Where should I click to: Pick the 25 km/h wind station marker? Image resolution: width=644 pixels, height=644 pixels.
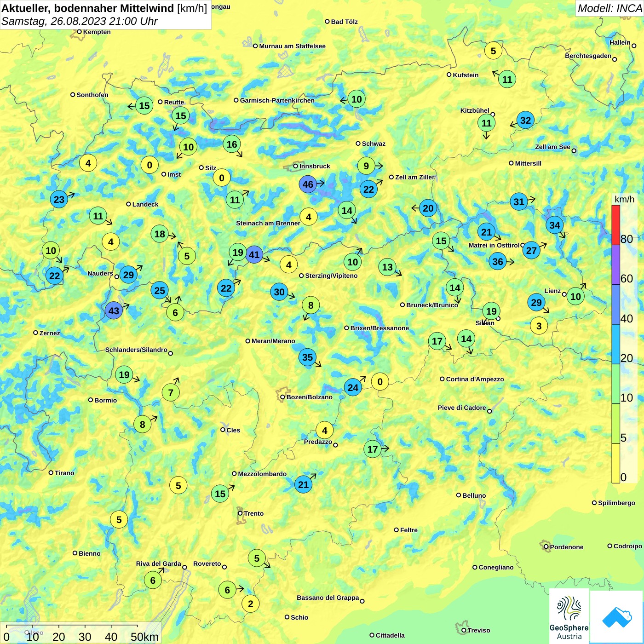tap(160, 290)
